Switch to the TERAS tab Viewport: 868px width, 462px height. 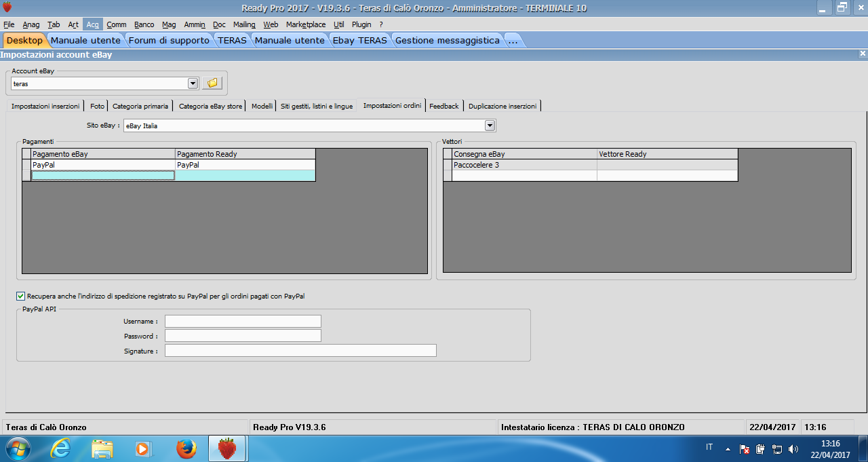(232, 41)
